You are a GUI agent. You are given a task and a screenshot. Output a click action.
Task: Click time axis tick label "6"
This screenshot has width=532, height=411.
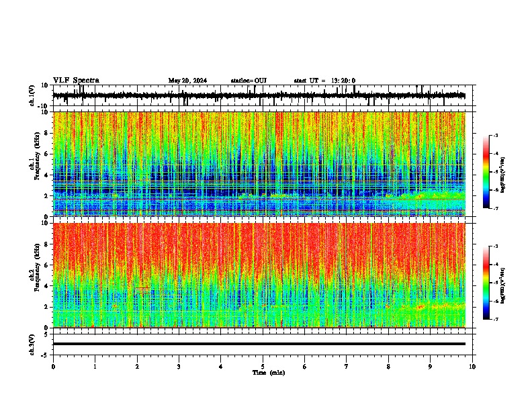point(305,367)
